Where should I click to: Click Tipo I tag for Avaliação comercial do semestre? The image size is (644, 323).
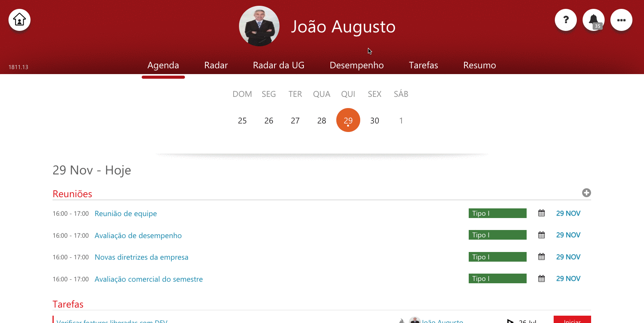pos(498,279)
